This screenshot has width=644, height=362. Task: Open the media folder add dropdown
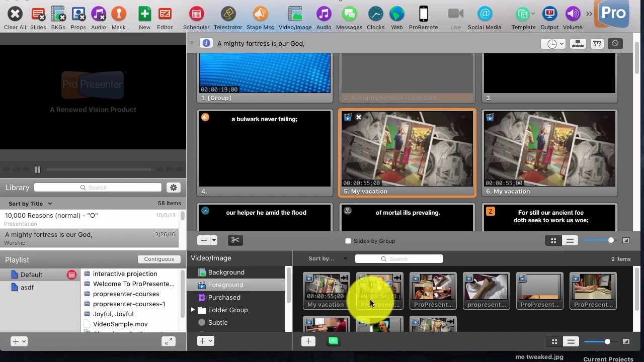pos(206,341)
